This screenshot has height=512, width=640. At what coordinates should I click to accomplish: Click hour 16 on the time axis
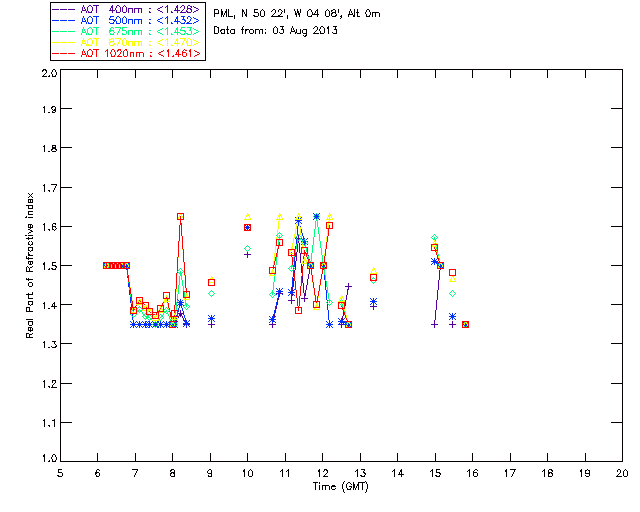click(473, 473)
